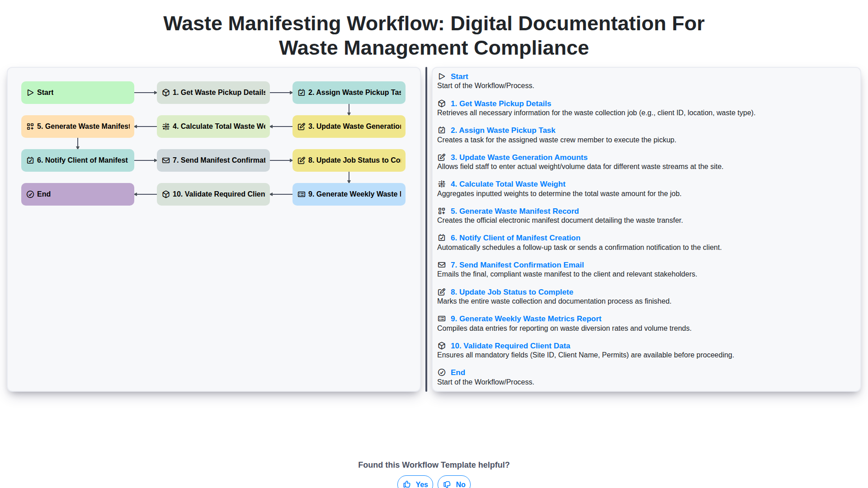The image size is (868, 488).
Task: Click the thumbs up icon on the Yes button
Action: [407, 484]
